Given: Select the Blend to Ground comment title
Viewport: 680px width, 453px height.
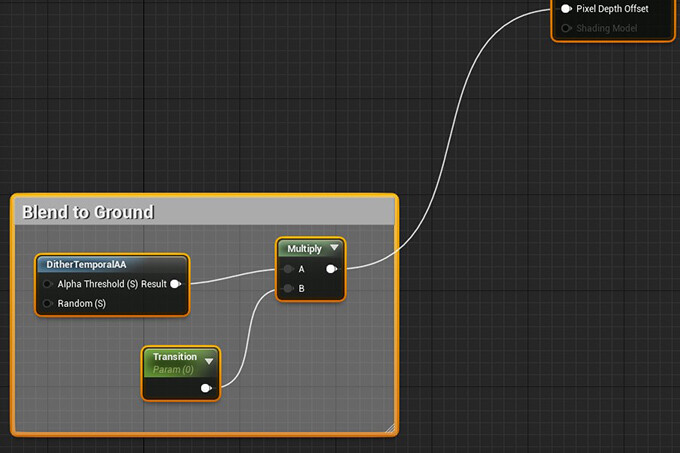Looking at the screenshot, I should [x=88, y=212].
